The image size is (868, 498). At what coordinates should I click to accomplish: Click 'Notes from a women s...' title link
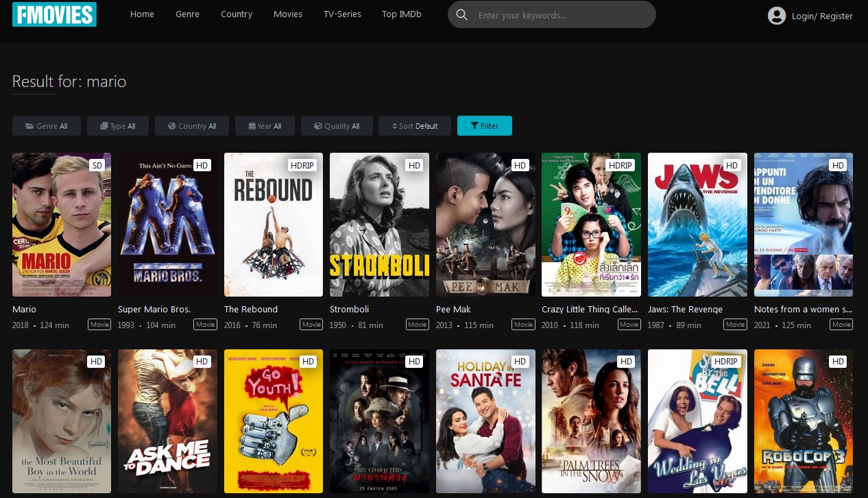click(803, 309)
